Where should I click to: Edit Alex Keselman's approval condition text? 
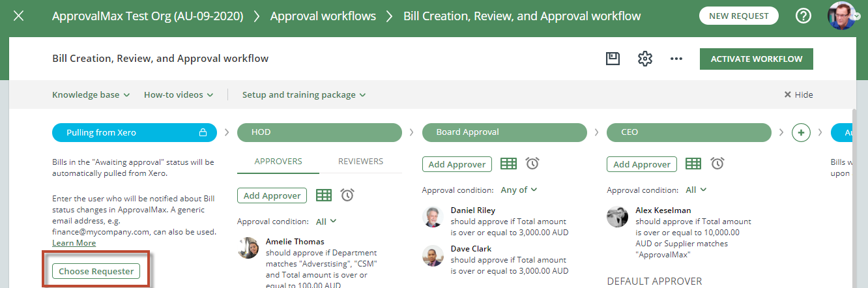tap(693, 238)
